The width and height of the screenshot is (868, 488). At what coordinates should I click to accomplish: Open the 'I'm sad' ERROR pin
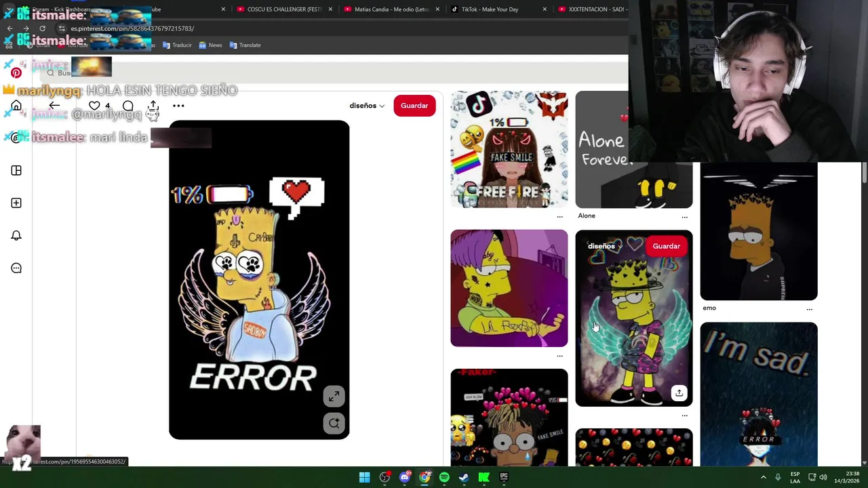[759, 394]
